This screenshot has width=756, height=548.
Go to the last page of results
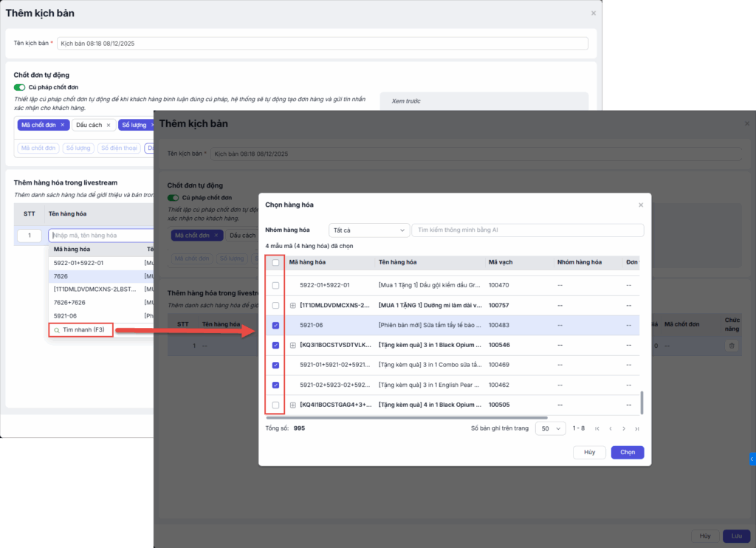(x=637, y=428)
